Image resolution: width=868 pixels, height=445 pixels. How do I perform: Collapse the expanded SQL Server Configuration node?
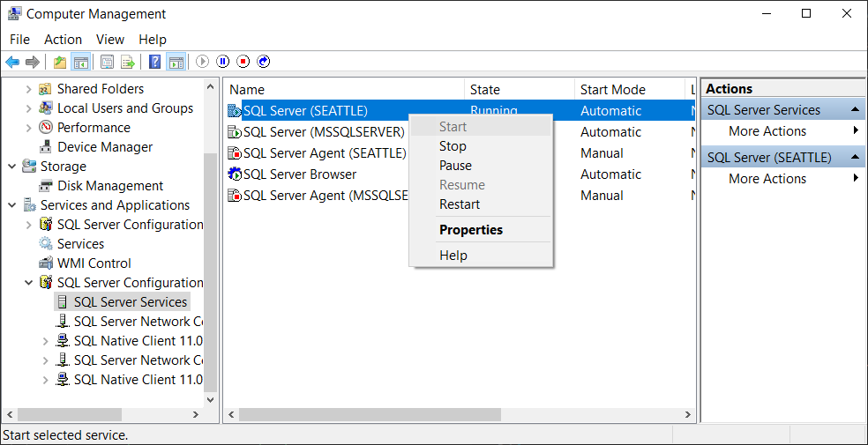pos(29,283)
